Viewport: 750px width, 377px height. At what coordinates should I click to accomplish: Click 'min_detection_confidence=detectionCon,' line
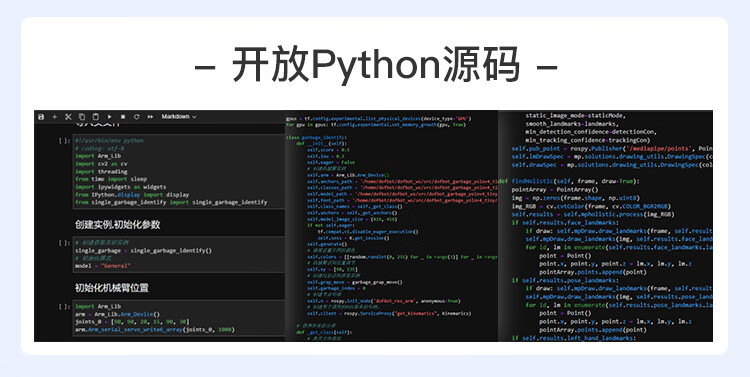(591, 132)
